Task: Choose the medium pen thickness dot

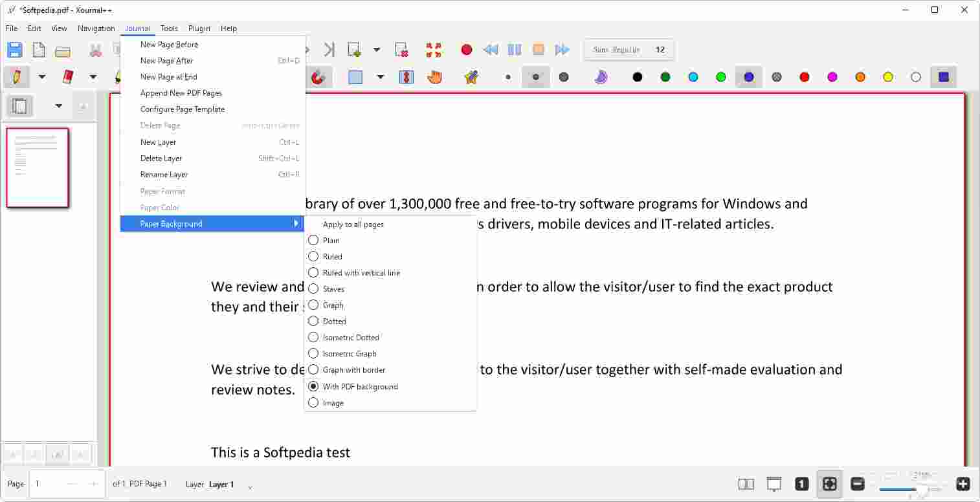Action: [x=536, y=77]
